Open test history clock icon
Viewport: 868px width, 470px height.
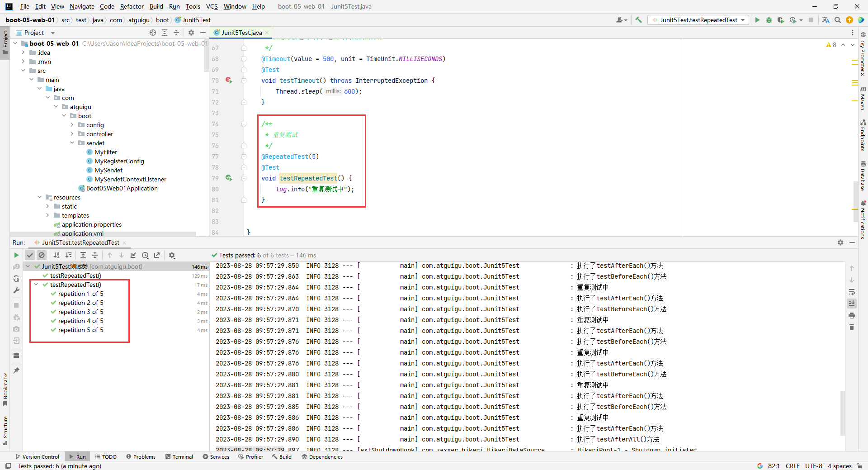[145, 255]
